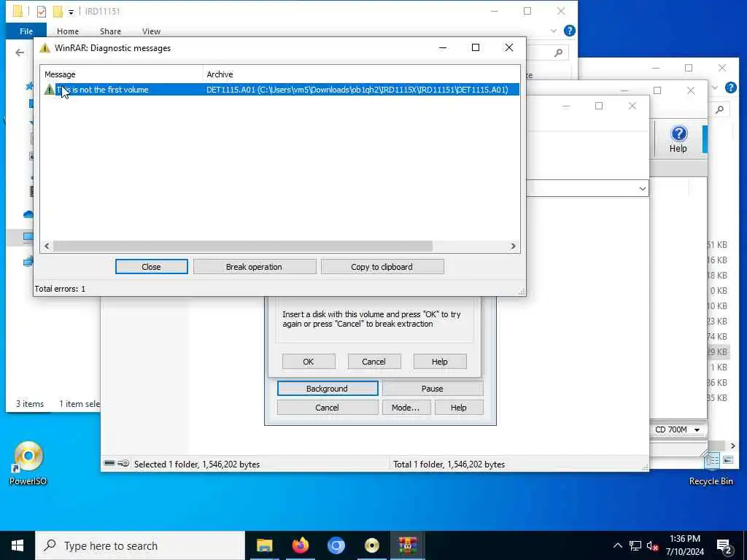This screenshot has width=747, height=560.
Task: Click Help next to the Mode button
Action: coord(459,408)
